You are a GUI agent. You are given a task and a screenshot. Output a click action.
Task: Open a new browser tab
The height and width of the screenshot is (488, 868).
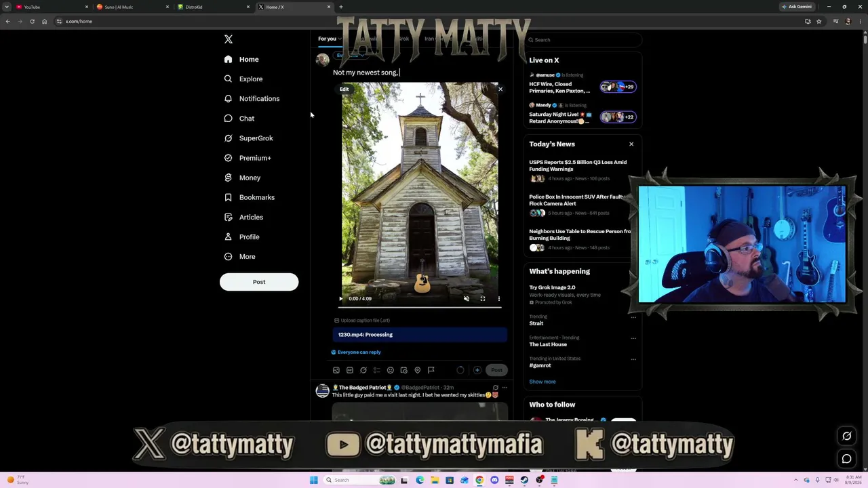[x=341, y=7]
